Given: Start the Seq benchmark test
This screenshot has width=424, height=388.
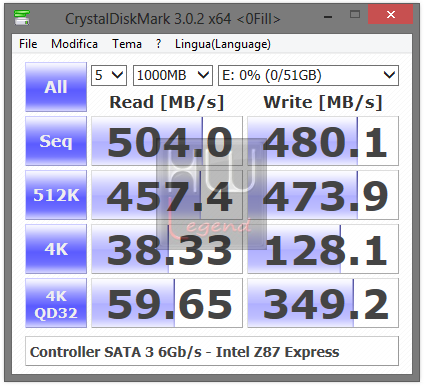Looking at the screenshot, I should 56,141.
